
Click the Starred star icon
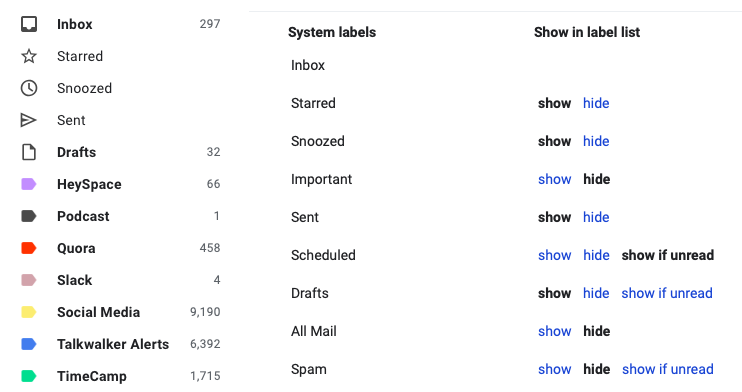(x=29, y=56)
